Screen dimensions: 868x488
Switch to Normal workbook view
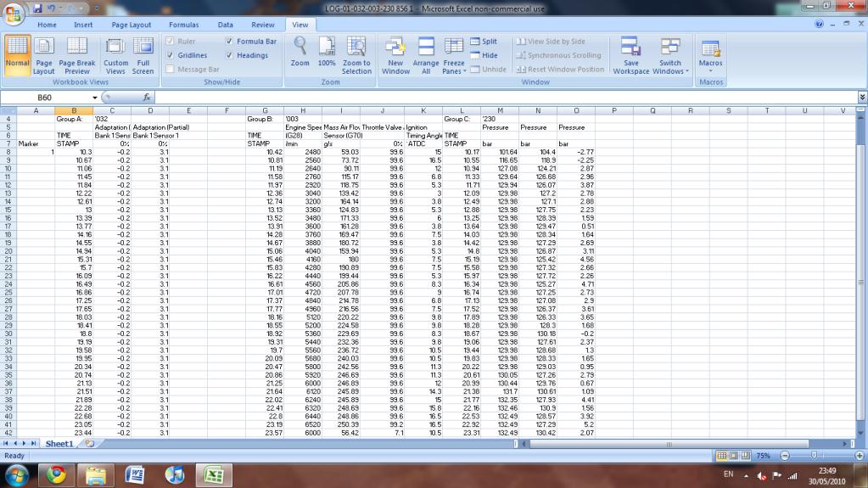click(17, 55)
